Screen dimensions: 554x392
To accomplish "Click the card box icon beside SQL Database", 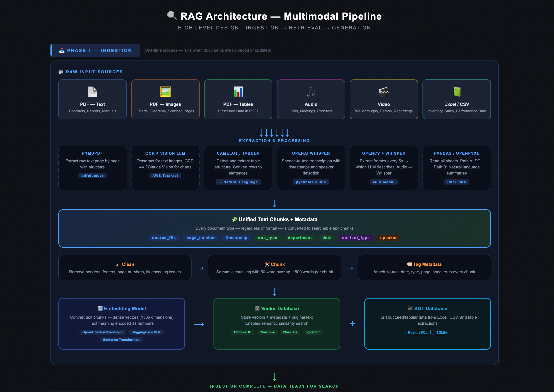I will pyautogui.click(x=410, y=308).
